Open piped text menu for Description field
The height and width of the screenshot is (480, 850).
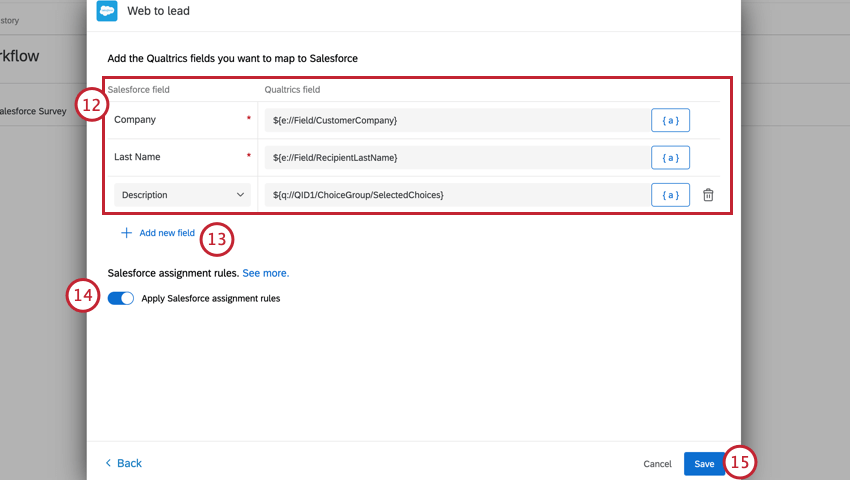pyautogui.click(x=670, y=195)
